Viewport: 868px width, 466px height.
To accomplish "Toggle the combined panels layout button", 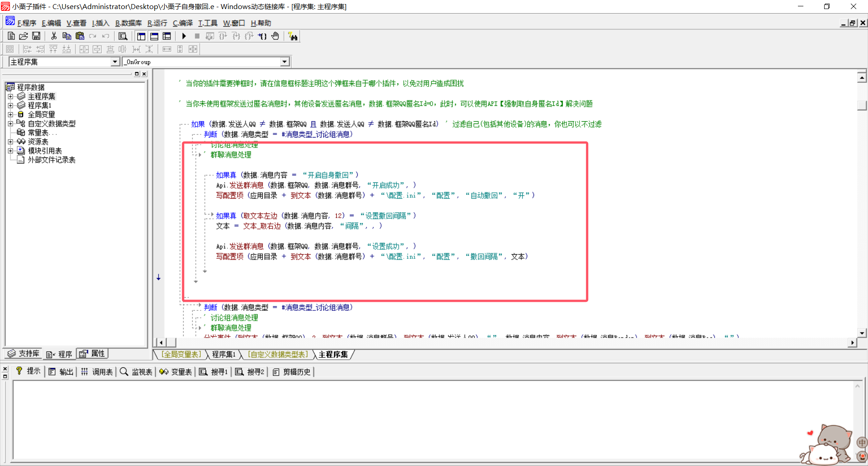I will click(167, 36).
